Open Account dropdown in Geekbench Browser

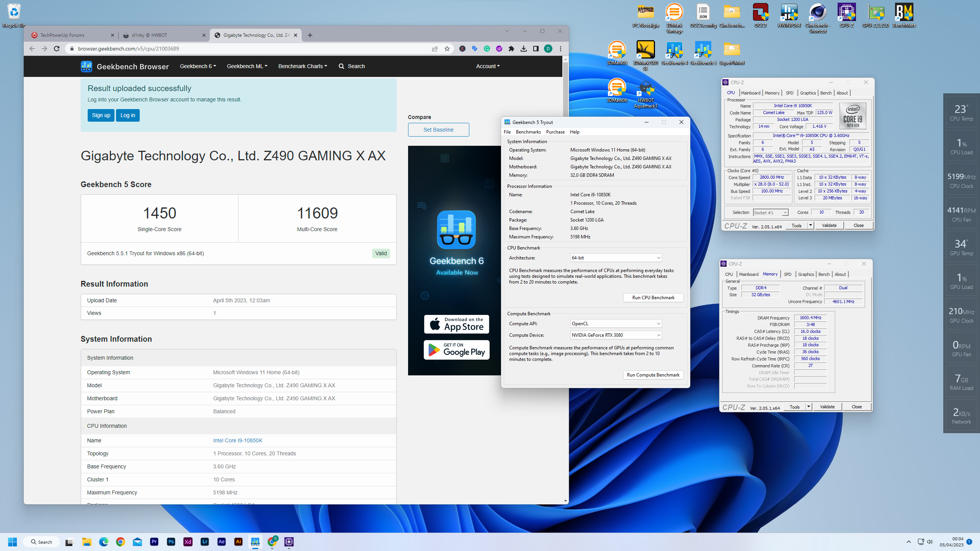[x=488, y=66]
